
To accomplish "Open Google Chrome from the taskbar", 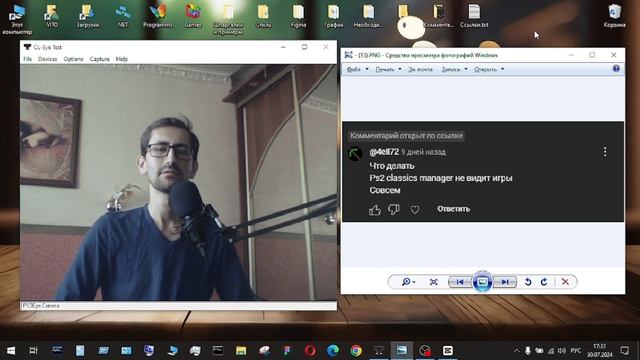I will [x=356, y=351].
